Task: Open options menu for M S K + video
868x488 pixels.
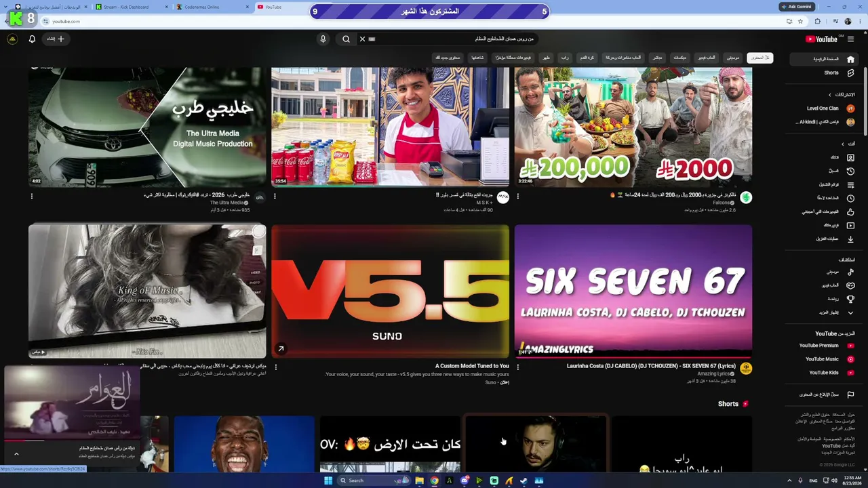Action: click(x=275, y=197)
